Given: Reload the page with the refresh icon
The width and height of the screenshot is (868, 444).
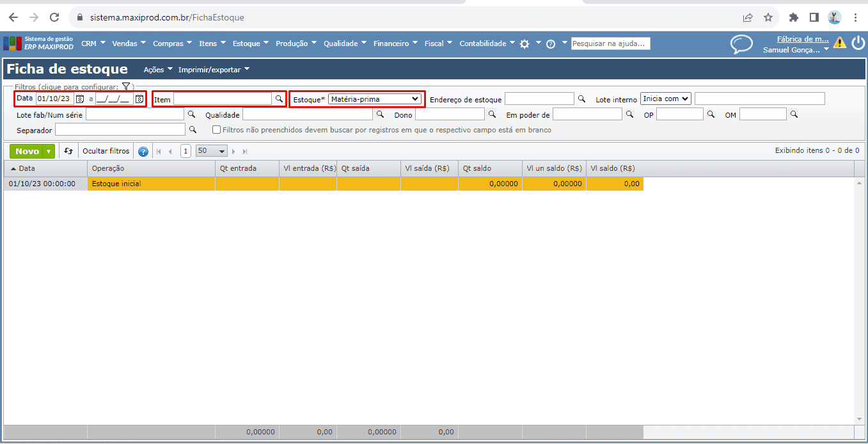Looking at the screenshot, I should [x=54, y=17].
